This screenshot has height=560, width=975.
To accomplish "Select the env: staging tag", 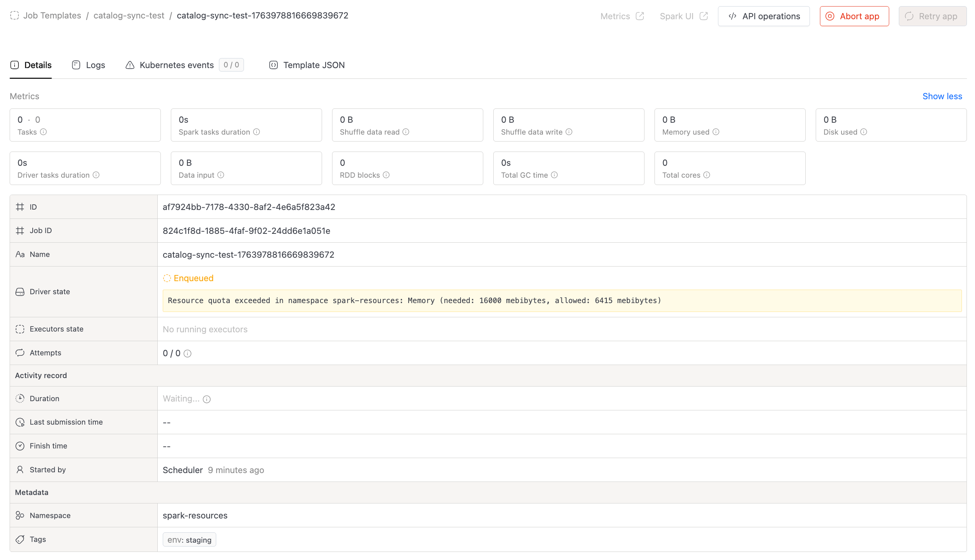I will click(x=189, y=539).
